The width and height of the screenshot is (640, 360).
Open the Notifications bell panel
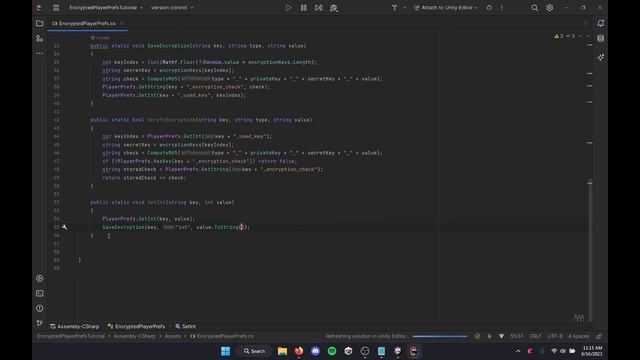tap(600, 23)
